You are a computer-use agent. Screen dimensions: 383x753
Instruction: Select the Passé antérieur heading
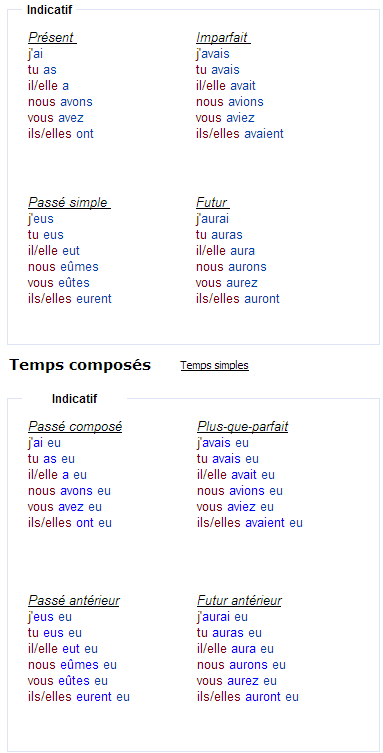(73, 600)
